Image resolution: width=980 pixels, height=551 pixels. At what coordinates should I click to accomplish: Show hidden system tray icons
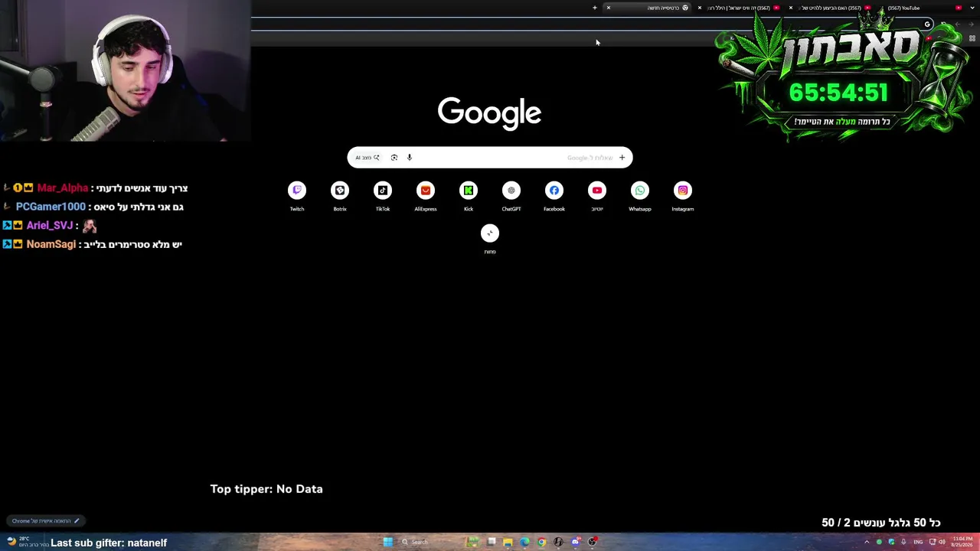867,542
